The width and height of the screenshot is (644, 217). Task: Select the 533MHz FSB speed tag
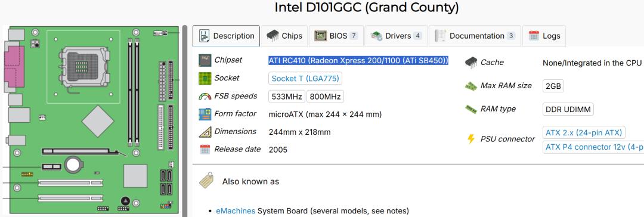[x=287, y=97]
